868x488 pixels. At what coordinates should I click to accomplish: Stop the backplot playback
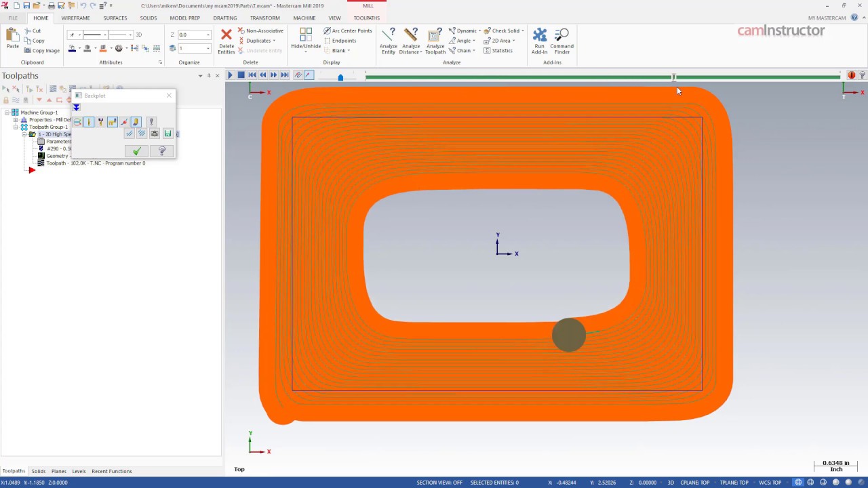click(241, 75)
